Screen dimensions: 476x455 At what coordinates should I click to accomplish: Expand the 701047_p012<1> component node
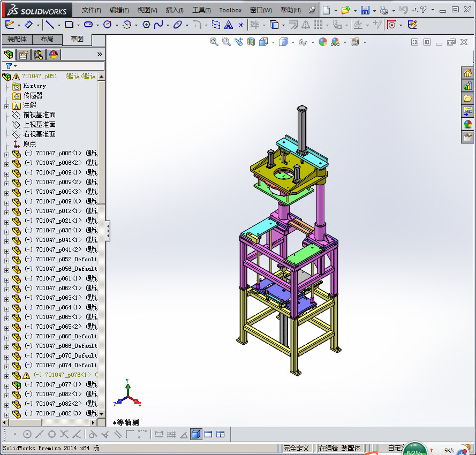6,213
